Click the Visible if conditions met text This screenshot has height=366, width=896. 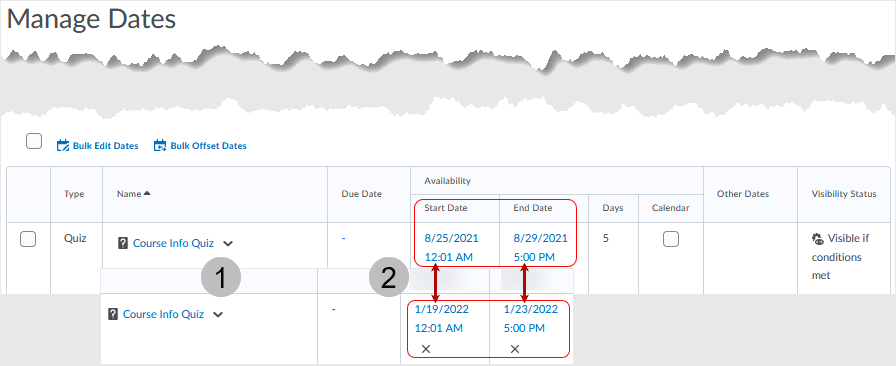click(x=840, y=257)
